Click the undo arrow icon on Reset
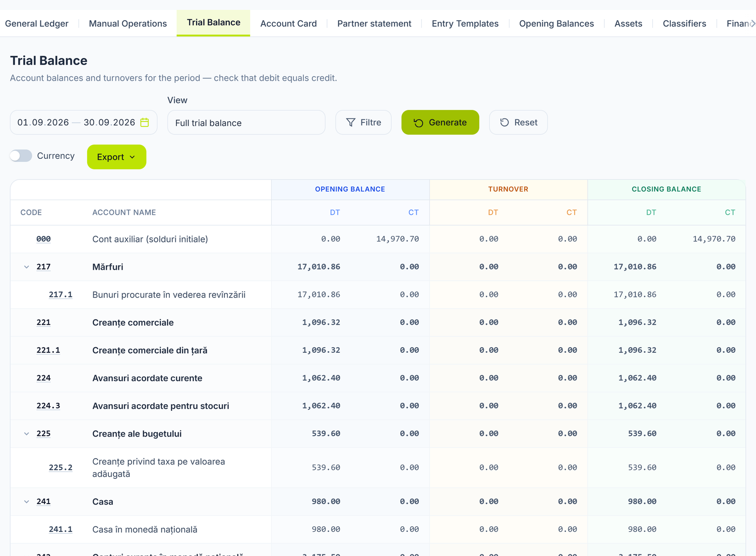Screen dimensions: 756x556 click(505, 122)
